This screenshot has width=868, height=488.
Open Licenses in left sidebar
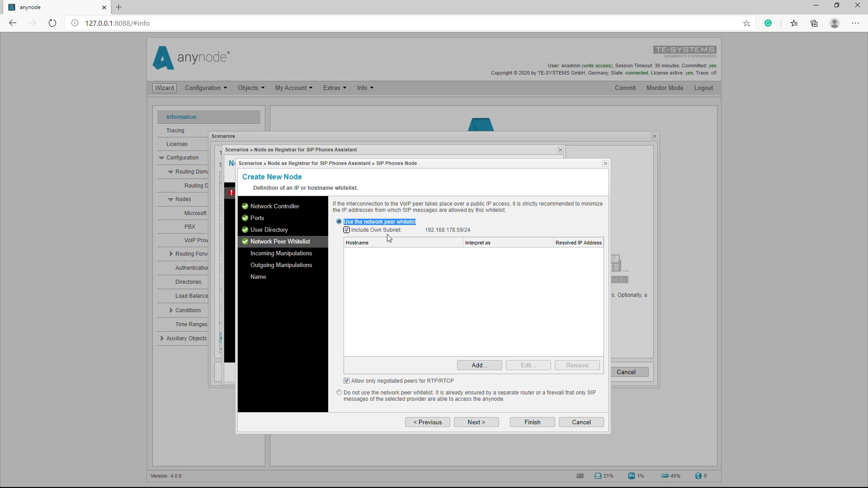tap(177, 144)
